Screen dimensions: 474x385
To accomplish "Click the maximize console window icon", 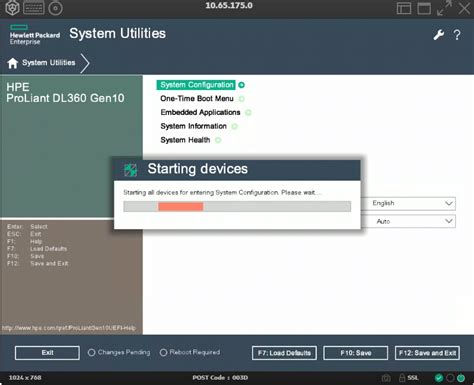I will (424, 8).
